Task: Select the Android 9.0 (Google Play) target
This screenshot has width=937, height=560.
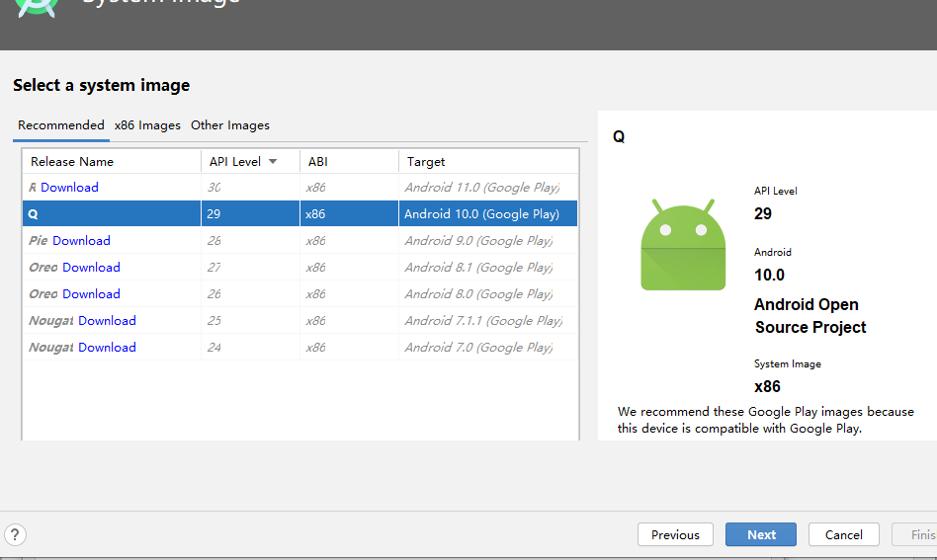Action: click(x=478, y=241)
